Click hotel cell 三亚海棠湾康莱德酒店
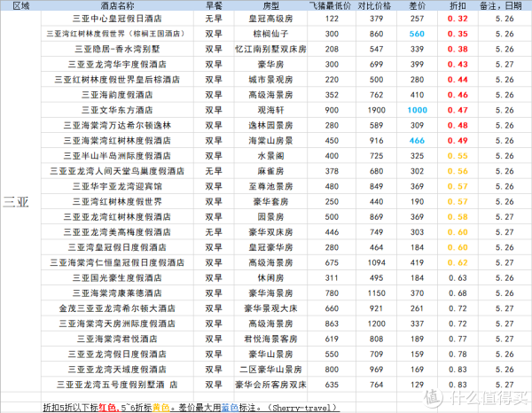The image size is (532, 413). 117,293
